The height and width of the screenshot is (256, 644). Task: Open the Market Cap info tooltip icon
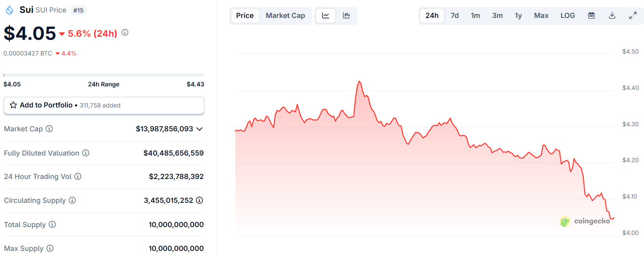[x=49, y=129]
